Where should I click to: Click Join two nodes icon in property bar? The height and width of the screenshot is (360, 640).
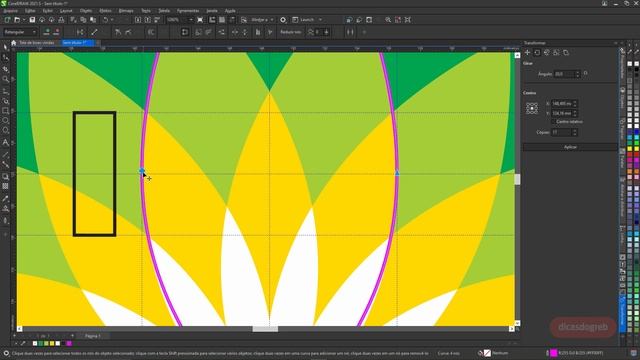(x=80, y=32)
